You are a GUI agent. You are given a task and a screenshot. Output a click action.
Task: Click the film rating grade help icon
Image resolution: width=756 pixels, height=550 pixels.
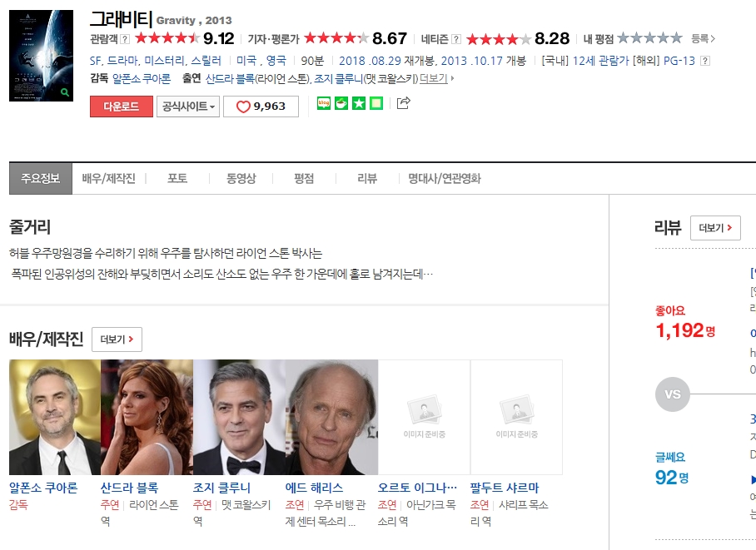coord(705,61)
